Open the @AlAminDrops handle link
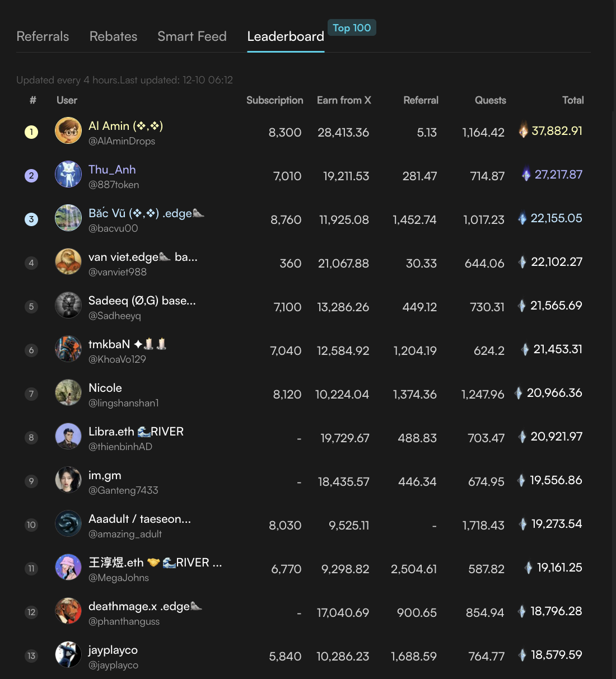Image resolution: width=616 pixels, height=679 pixels. point(122,141)
